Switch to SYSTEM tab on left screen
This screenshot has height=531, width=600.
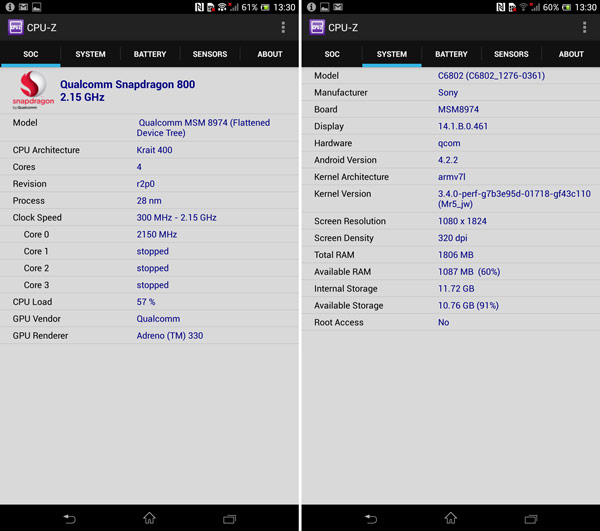(x=90, y=54)
